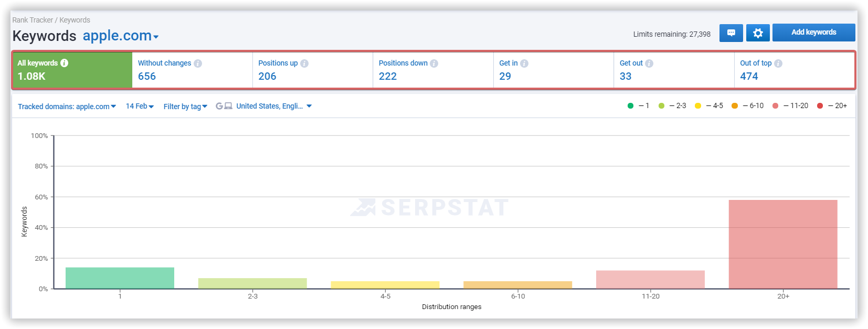Click the Limits remaining: 27,398 text

tap(672, 34)
